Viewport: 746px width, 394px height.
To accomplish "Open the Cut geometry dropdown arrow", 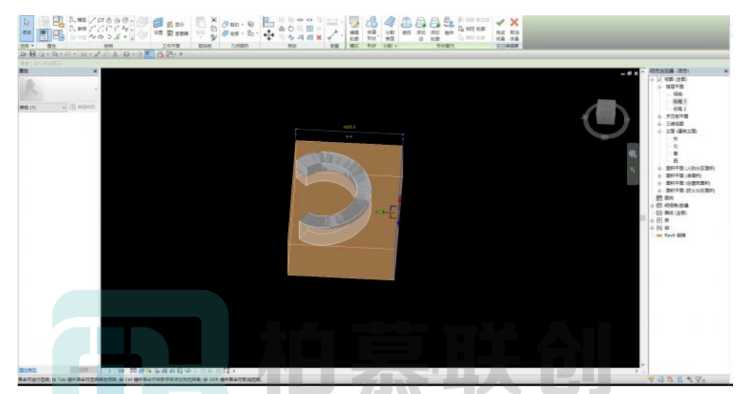I will pyautogui.click(x=243, y=25).
